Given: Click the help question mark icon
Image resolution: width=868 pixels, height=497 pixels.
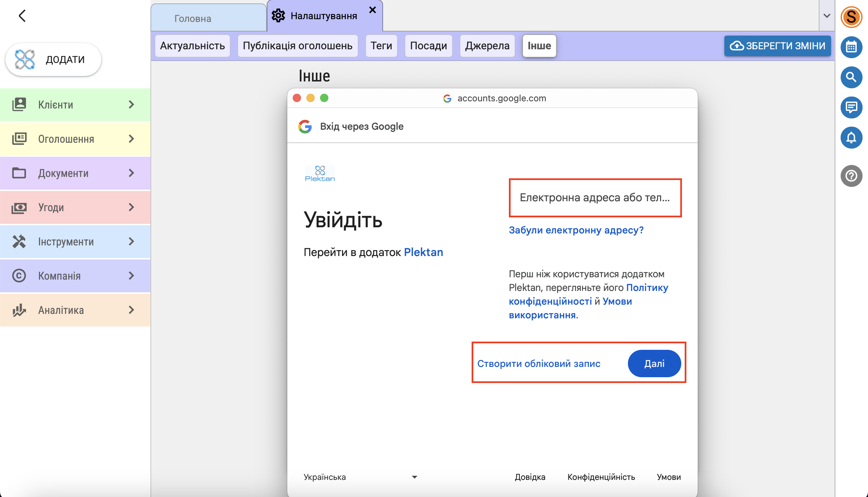Looking at the screenshot, I should click(x=851, y=176).
